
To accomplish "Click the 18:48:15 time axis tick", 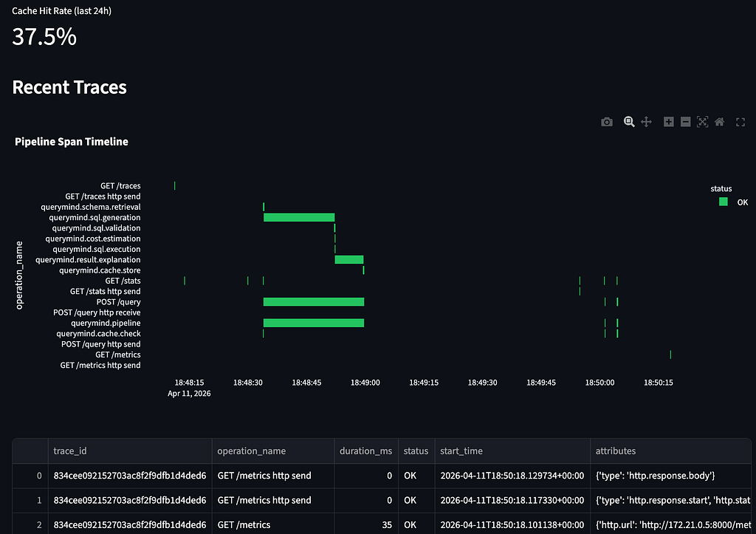I will pyautogui.click(x=189, y=383).
